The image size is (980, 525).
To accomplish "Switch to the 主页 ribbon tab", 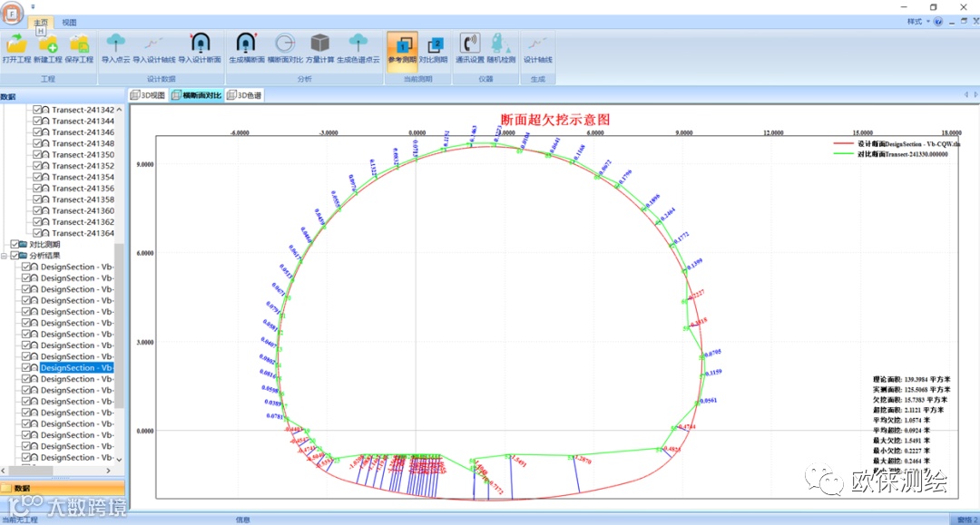I will (x=41, y=23).
